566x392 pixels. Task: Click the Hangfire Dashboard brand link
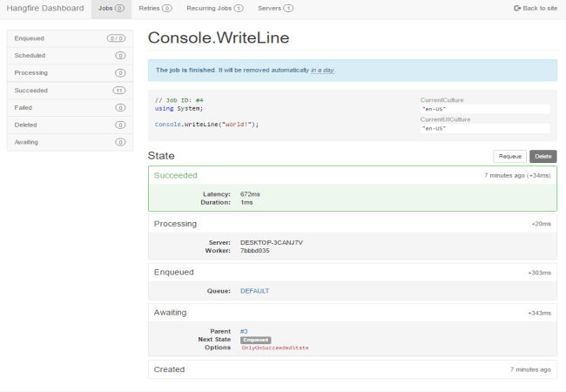pos(45,8)
